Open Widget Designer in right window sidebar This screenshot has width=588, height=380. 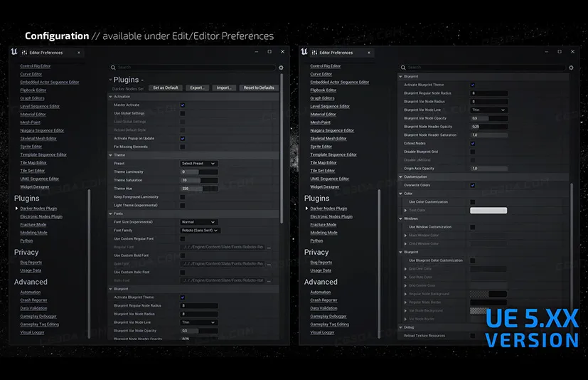pyautogui.click(x=325, y=187)
